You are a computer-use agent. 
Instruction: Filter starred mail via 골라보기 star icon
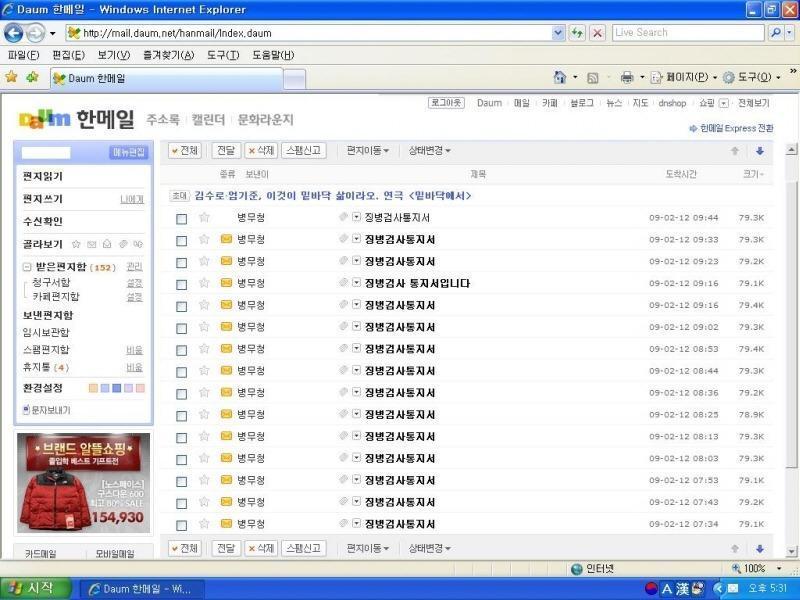(x=76, y=244)
